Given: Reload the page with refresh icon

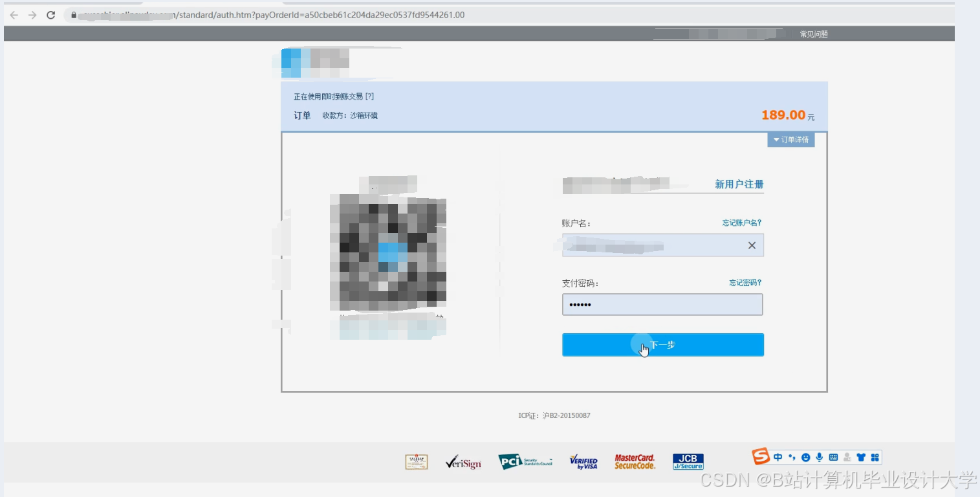Looking at the screenshot, I should click(51, 15).
